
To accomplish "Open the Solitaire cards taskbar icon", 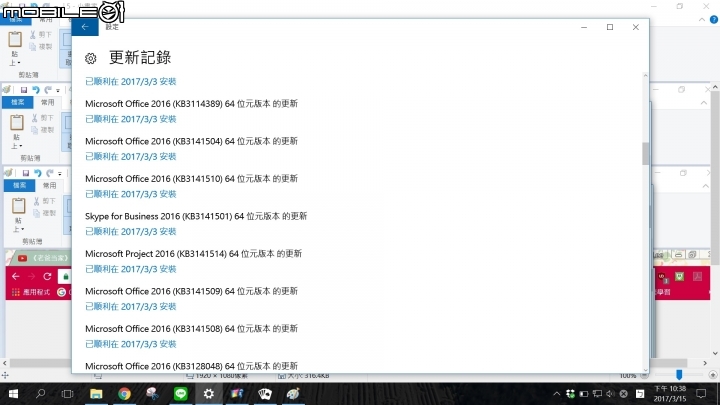I will (265, 394).
